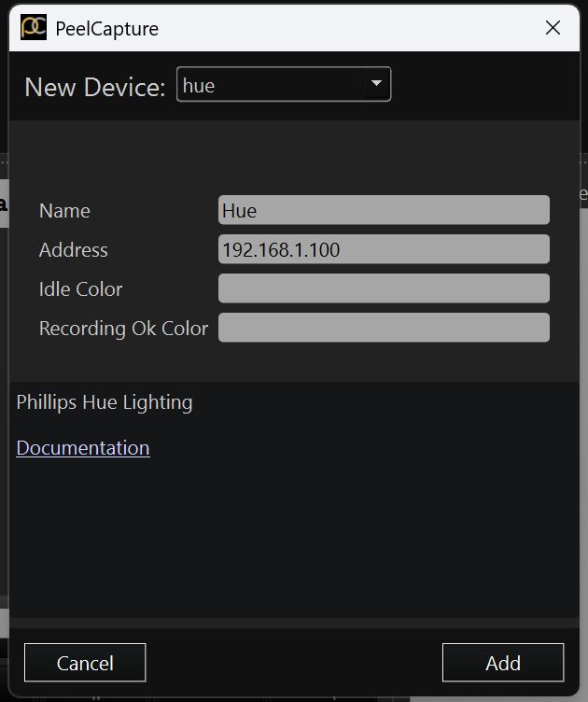
Task: Click the blank description area below Documentation
Action: 294,538
